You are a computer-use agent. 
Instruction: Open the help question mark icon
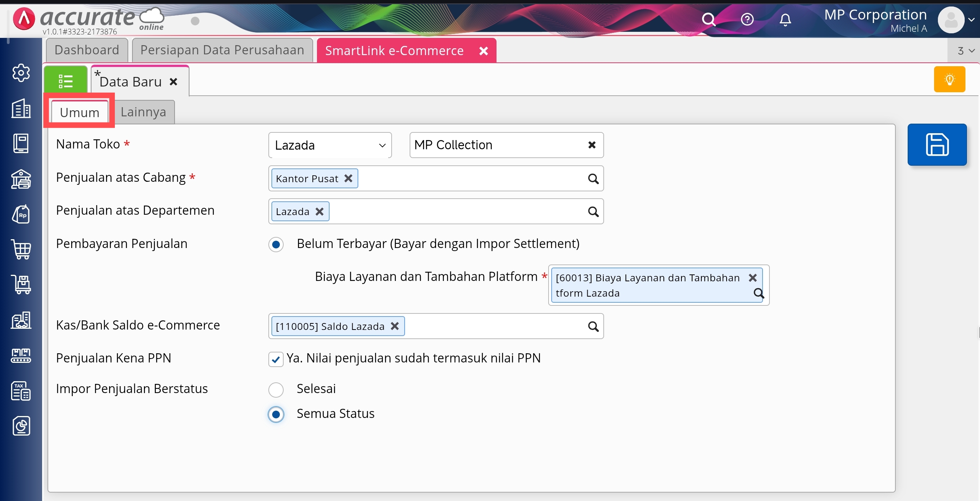[747, 19]
